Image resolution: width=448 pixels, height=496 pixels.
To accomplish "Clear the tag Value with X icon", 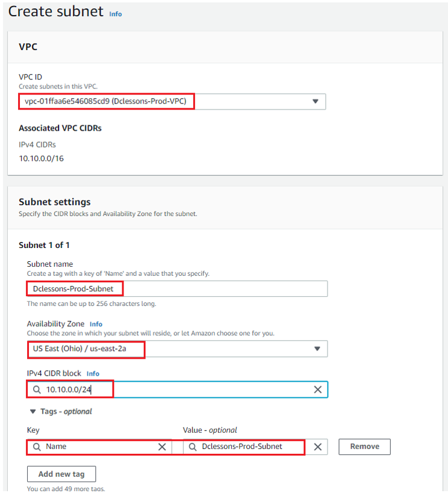I will [318, 447].
